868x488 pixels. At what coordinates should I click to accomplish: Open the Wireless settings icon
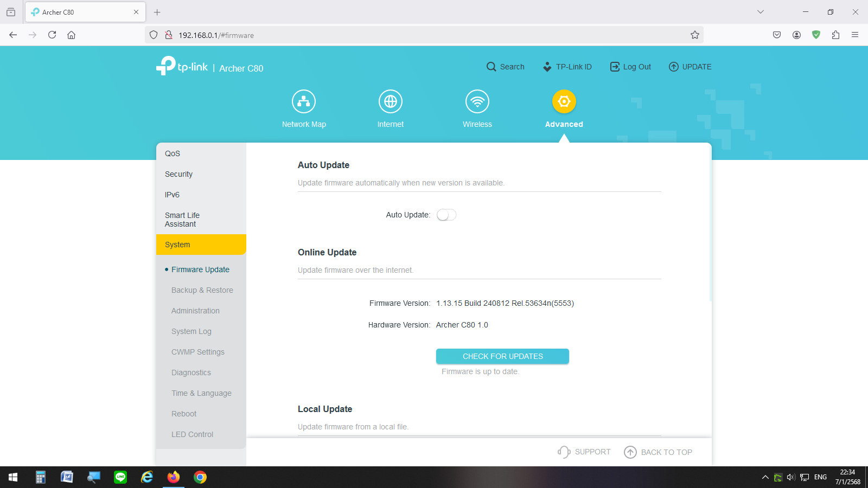click(477, 102)
